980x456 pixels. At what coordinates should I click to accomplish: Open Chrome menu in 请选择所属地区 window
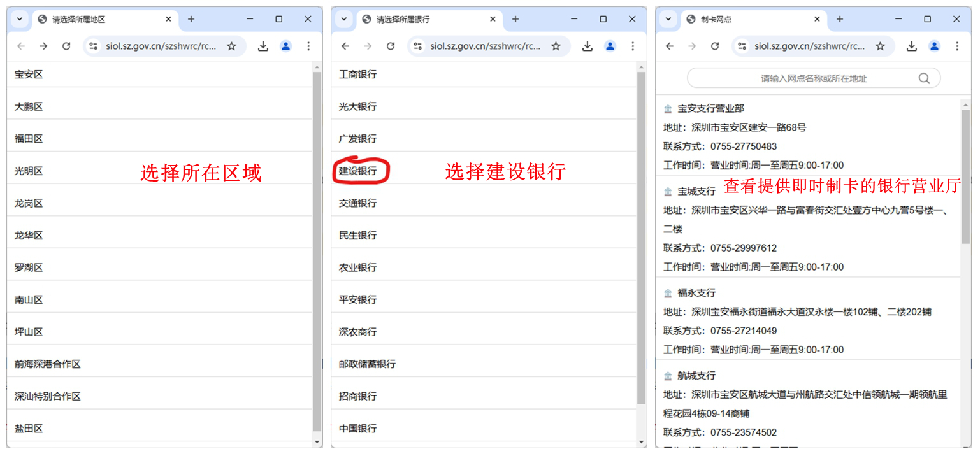308,46
